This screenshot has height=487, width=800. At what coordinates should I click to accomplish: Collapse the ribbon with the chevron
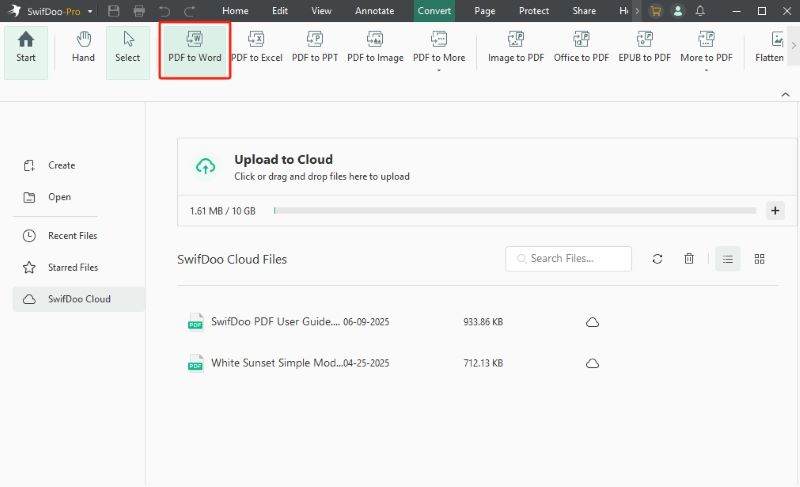click(786, 94)
